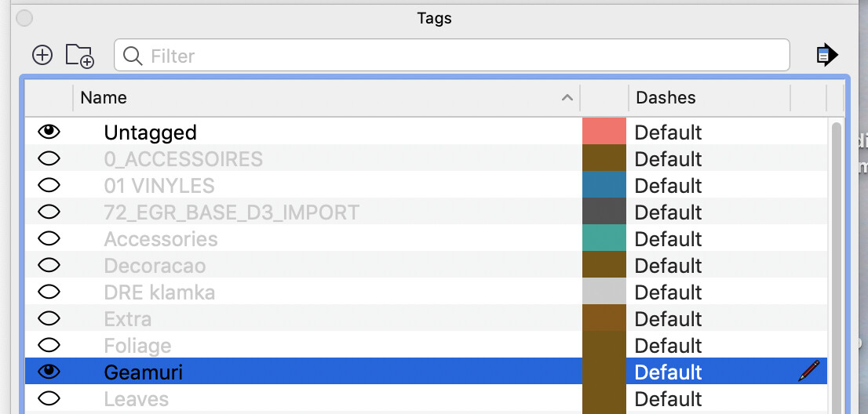Click the Dashes column header
The height and width of the screenshot is (414, 868).
click(709, 98)
